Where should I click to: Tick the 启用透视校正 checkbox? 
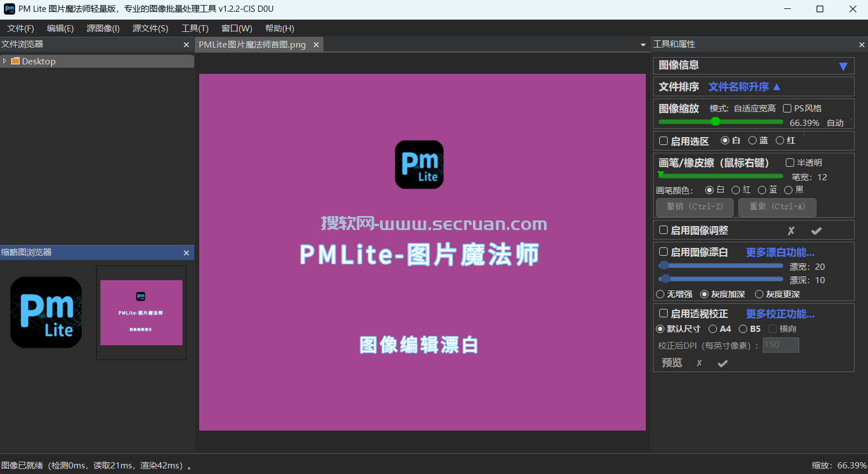pyautogui.click(x=664, y=313)
